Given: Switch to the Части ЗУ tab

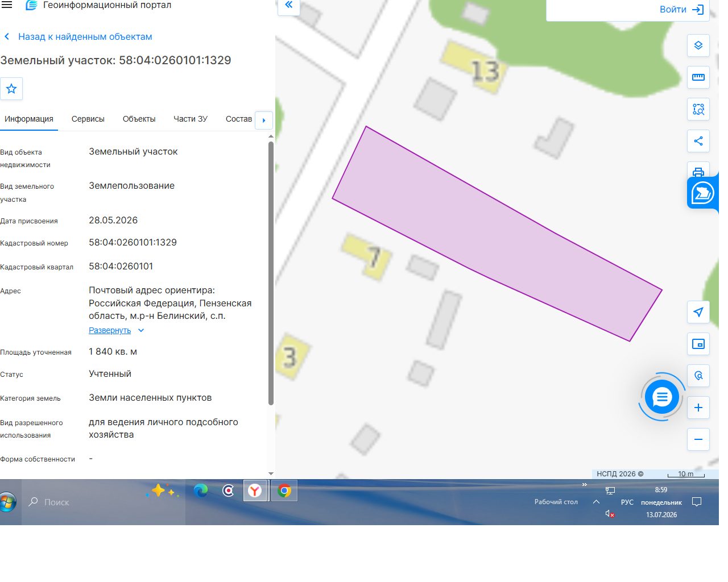Looking at the screenshot, I should [191, 119].
